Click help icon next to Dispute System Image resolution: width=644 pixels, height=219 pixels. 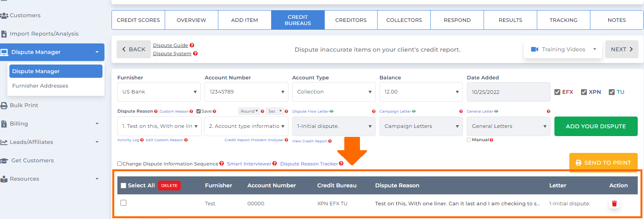pyautogui.click(x=195, y=54)
